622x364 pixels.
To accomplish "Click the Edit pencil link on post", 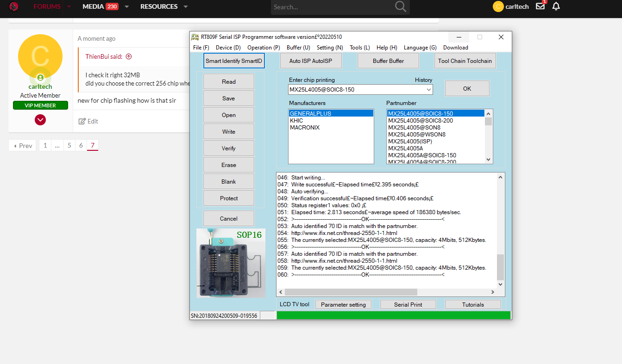I will (x=88, y=121).
